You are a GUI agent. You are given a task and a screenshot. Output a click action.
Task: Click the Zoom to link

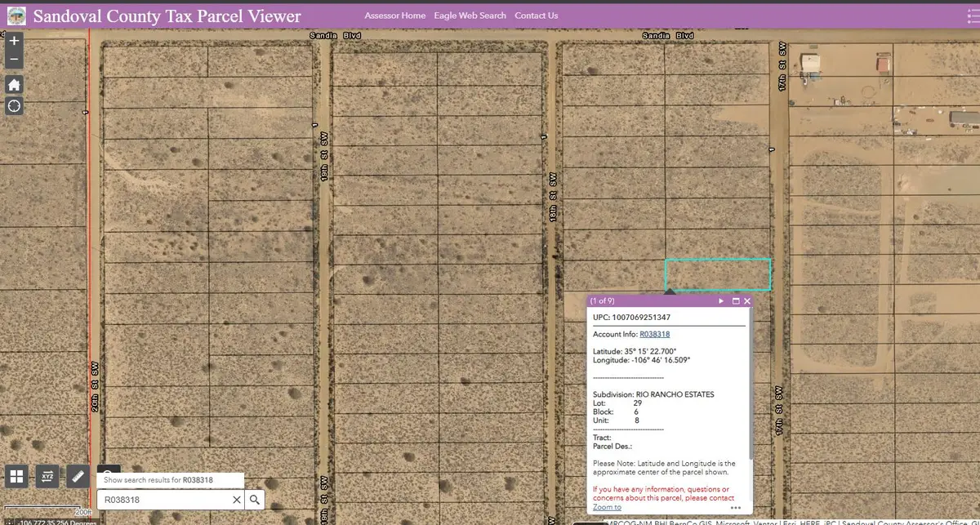click(x=607, y=507)
